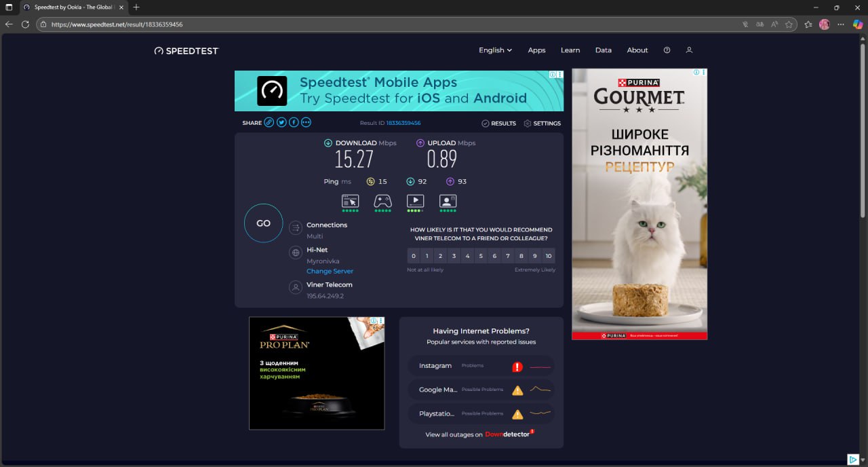Open translate icon in address bar
Viewport: 868px width, 467px height.
[759, 24]
